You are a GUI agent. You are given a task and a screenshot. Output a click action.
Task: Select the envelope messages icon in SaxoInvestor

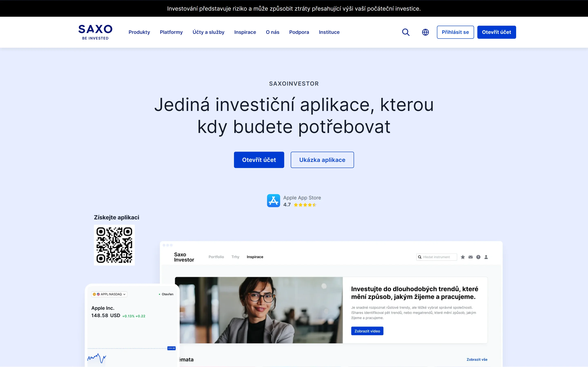click(x=470, y=257)
